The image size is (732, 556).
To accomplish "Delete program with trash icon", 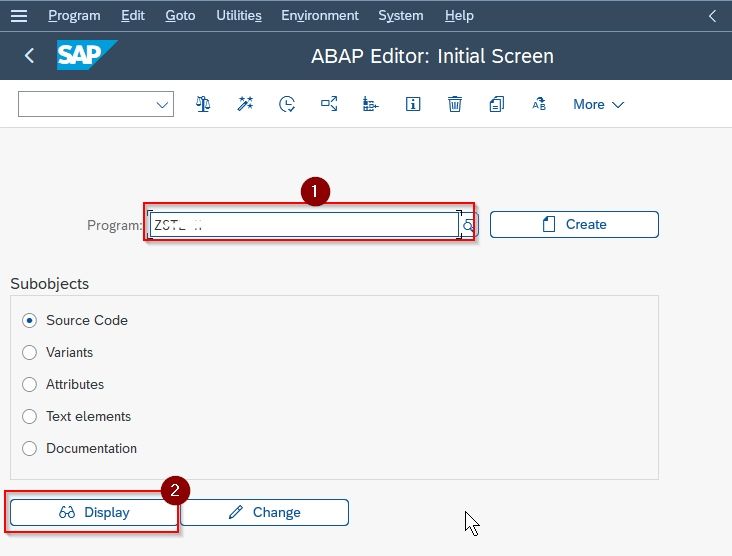I will [x=455, y=104].
